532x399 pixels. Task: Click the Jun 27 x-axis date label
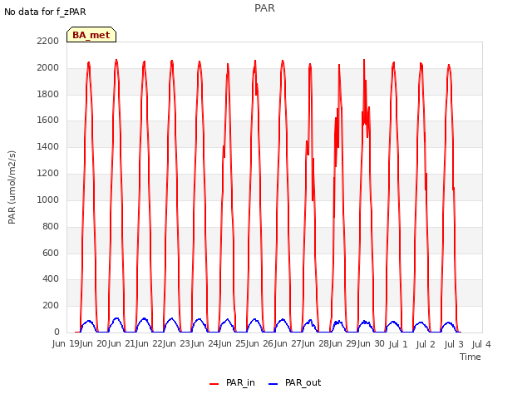(288, 343)
